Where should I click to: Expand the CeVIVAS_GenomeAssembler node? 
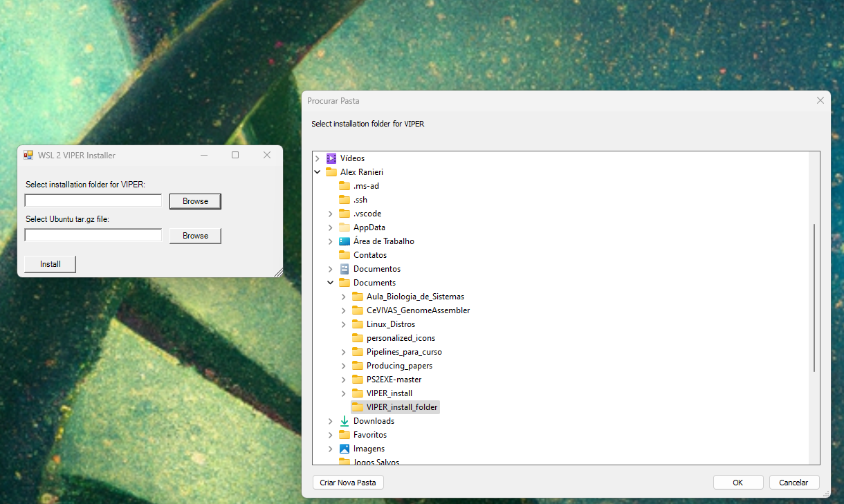coord(344,310)
